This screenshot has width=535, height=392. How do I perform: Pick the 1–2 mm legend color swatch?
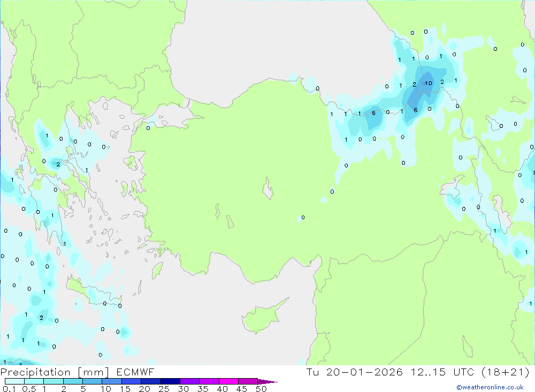click(x=53, y=381)
